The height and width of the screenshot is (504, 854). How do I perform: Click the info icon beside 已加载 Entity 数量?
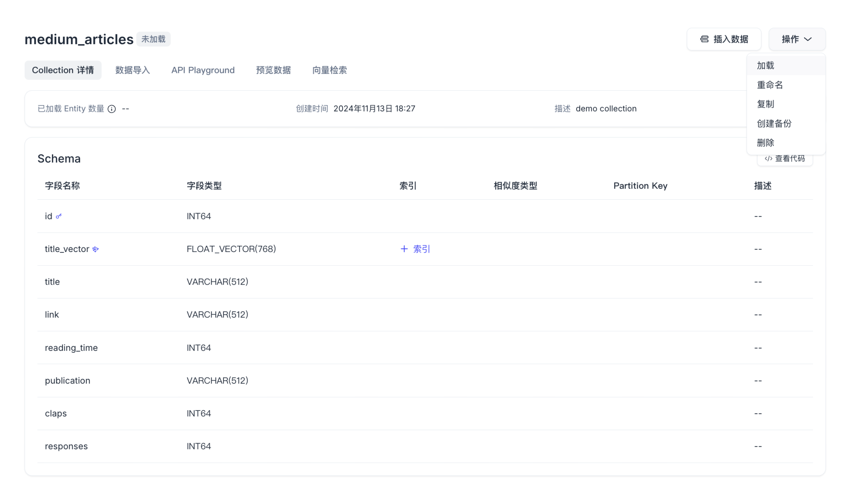tap(111, 109)
